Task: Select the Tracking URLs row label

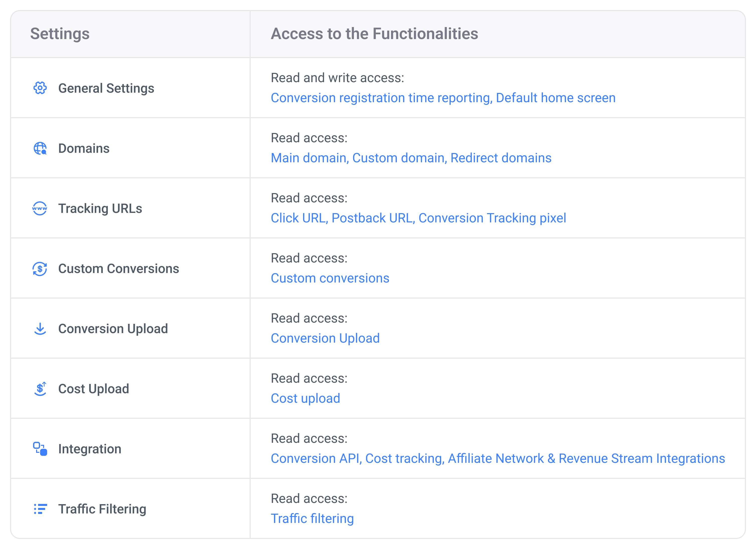Action: point(100,209)
